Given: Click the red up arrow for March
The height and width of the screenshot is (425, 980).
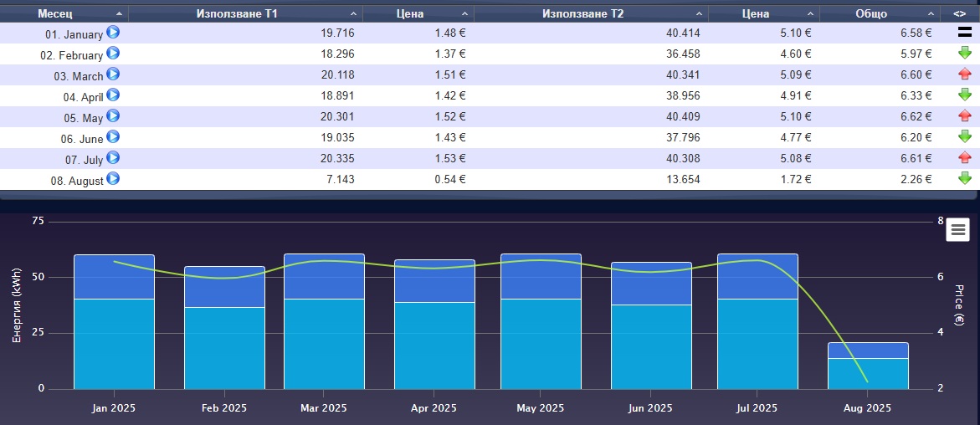Looking at the screenshot, I should point(964,74).
